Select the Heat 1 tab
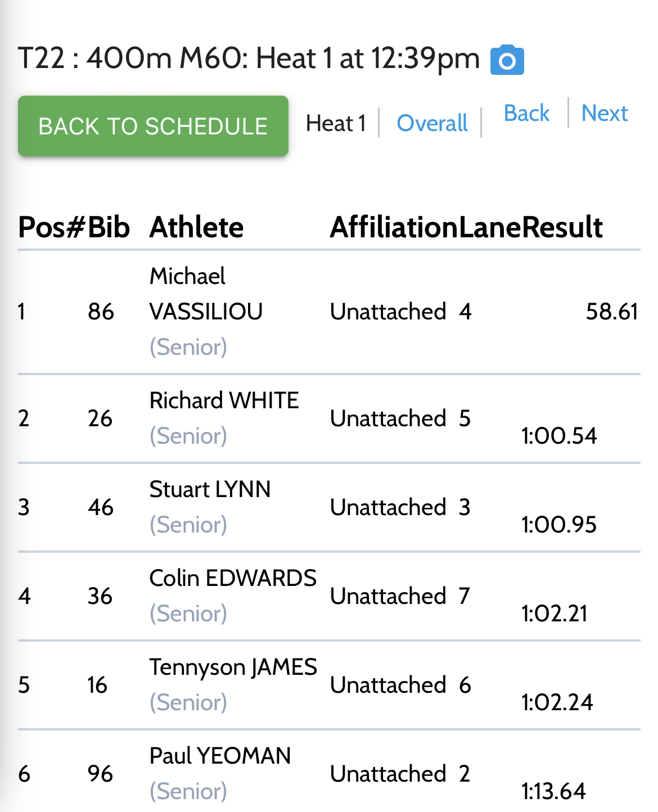The image size is (658, 812). pos(336,123)
